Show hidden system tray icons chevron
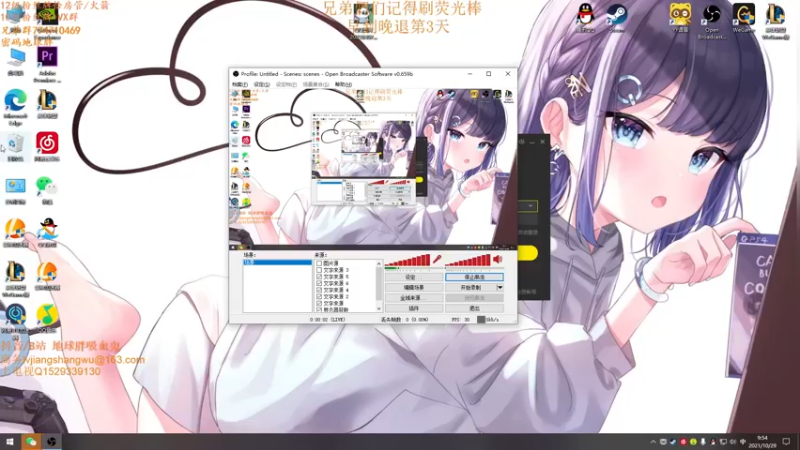 click(x=653, y=442)
